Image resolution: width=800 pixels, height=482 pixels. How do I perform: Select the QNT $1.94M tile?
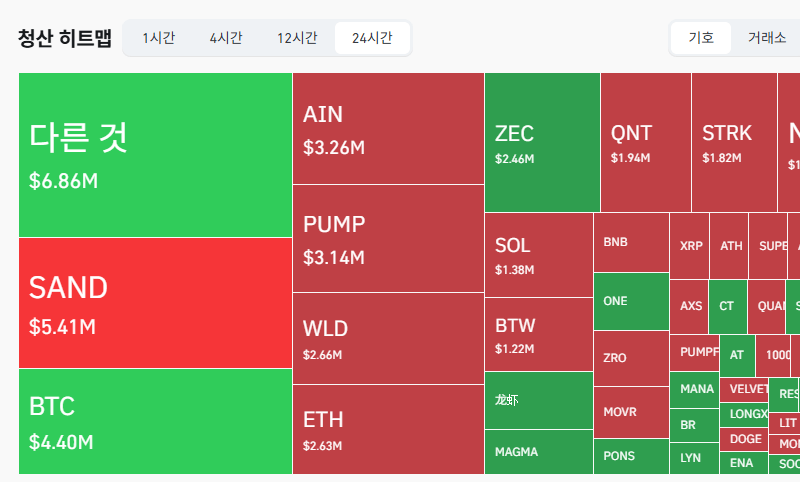[x=646, y=142]
